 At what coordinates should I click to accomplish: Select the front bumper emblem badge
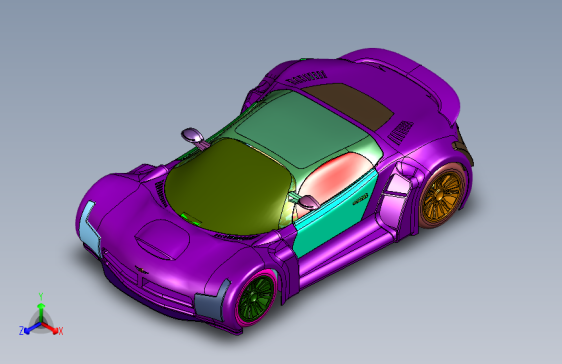coord(141,269)
